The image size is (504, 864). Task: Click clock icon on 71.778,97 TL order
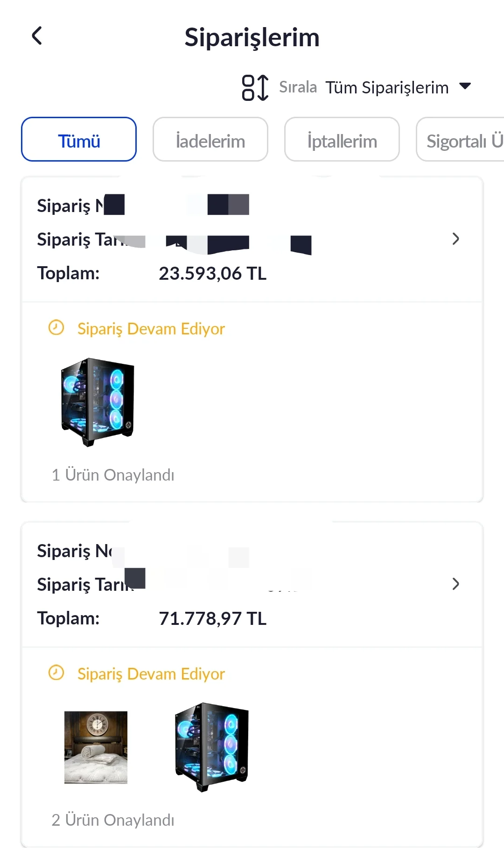click(56, 673)
